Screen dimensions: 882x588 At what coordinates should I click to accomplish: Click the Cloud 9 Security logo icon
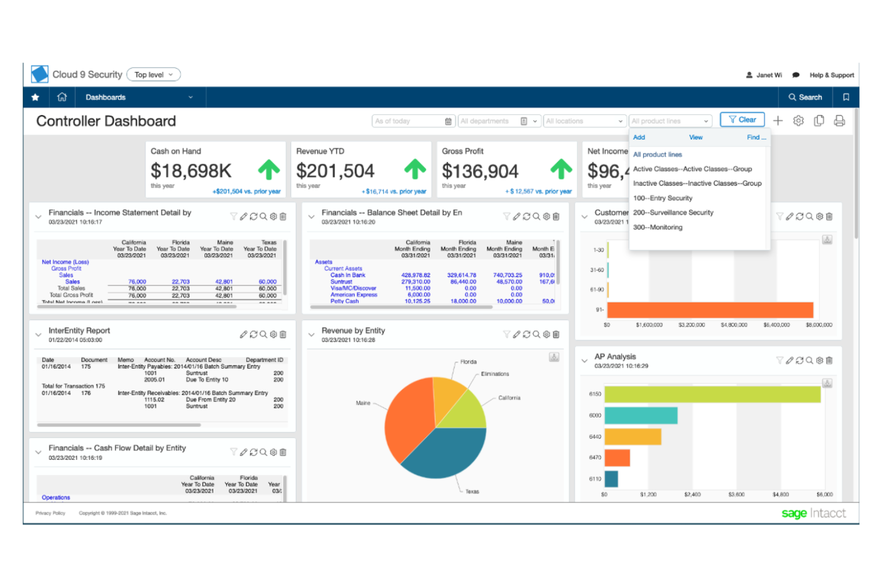click(x=40, y=74)
